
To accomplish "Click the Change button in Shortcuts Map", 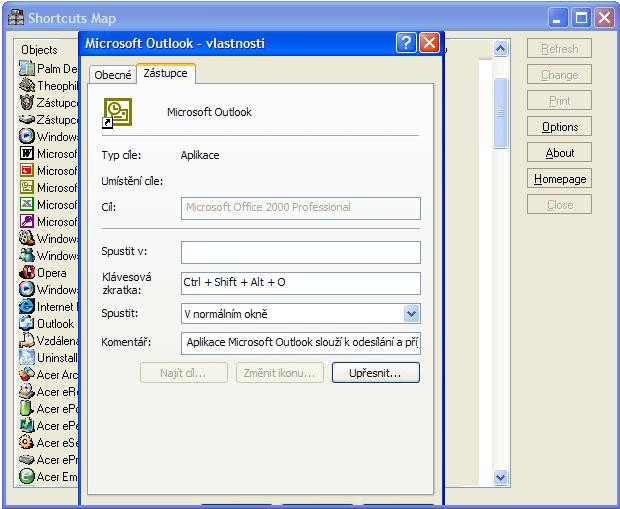I will [560, 75].
